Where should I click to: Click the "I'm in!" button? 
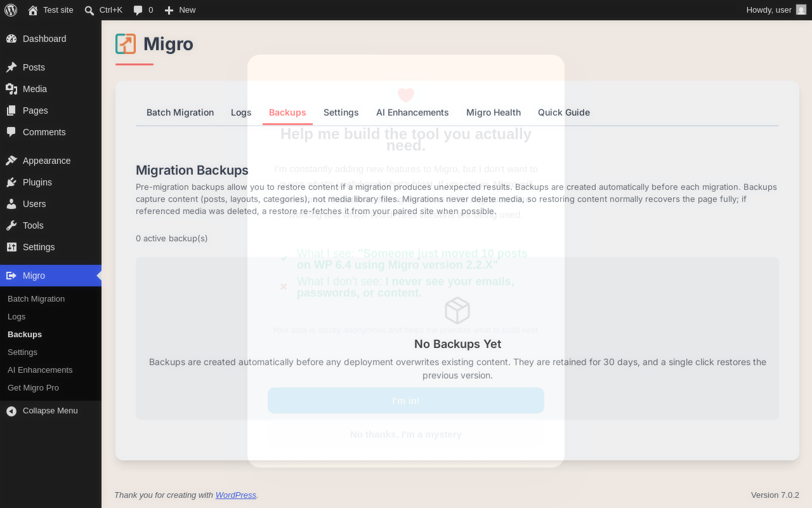click(x=406, y=401)
